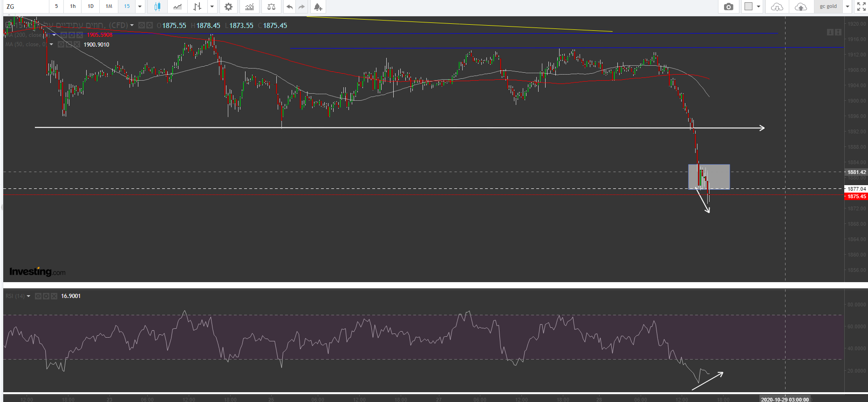The image size is (868, 402).
Task: Save chart layout to cloud
Action: click(x=800, y=7)
